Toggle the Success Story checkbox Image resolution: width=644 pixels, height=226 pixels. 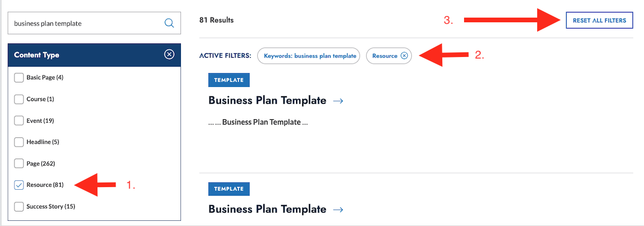point(19,207)
